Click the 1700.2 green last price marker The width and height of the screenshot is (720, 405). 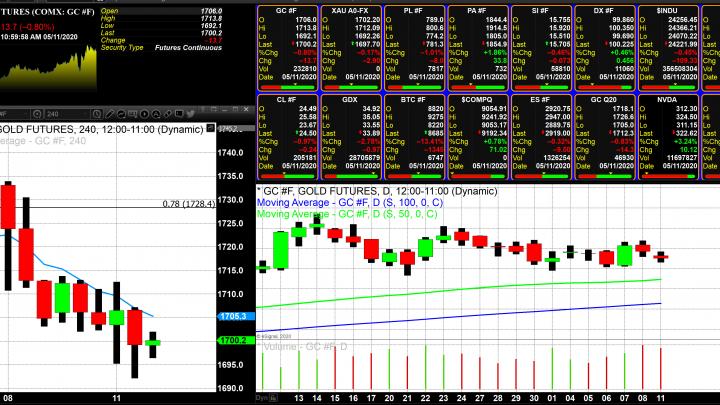click(x=236, y=340)
